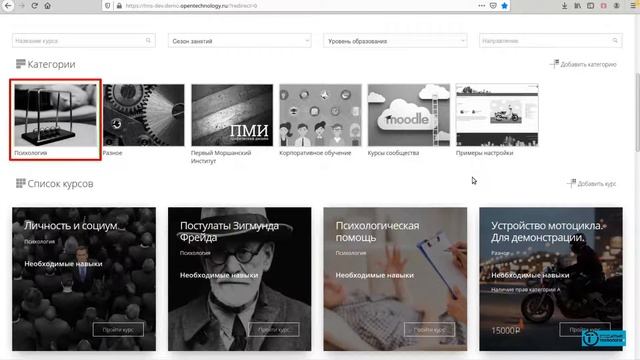This screenshot has width=640, height=360.
Task: Open the browser downloads arrow
Action: 564,6
